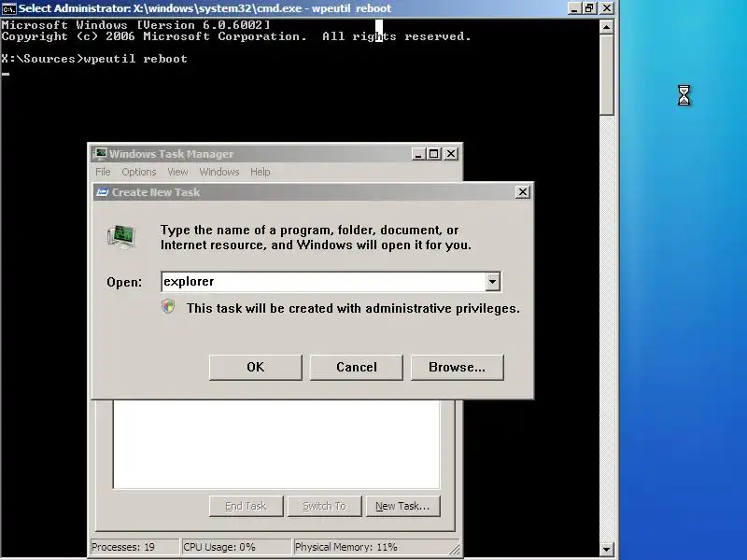Open the Browse... file picker
The image size is (747, 560).
coord(457,367)
